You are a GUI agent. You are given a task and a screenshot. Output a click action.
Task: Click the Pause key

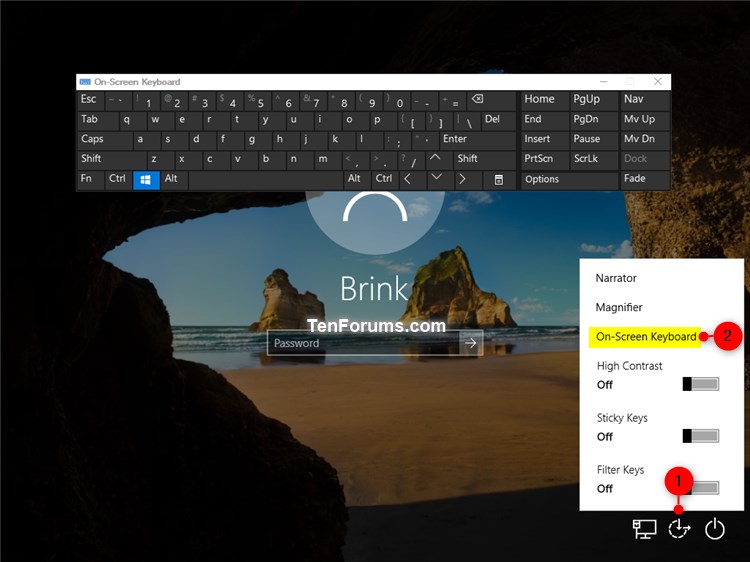(594, 141)
